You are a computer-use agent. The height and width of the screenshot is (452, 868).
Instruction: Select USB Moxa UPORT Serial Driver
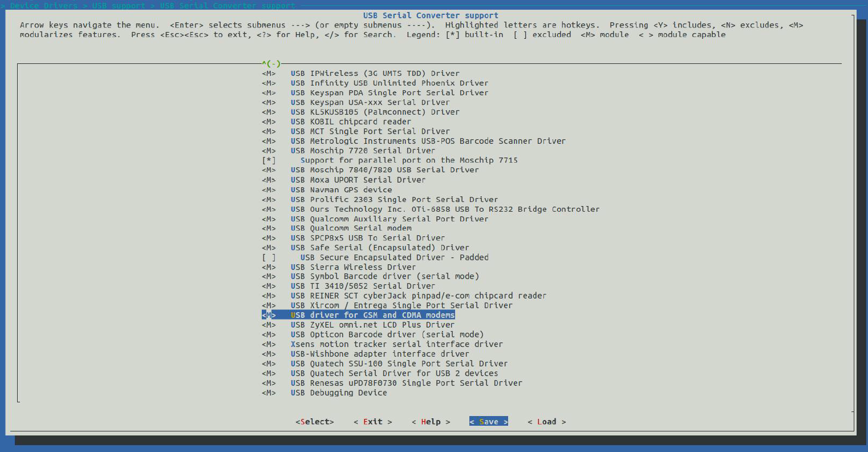pyautogui.click(x=358, y=180)
